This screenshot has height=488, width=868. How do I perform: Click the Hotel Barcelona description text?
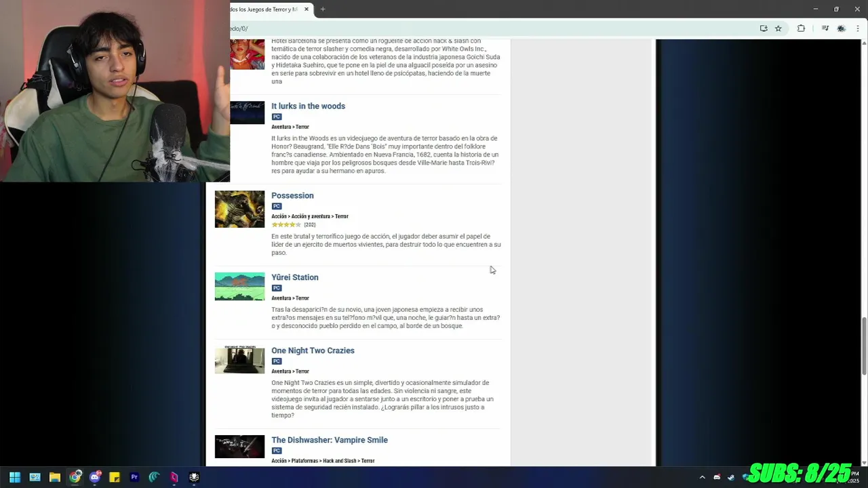[386, 61]
